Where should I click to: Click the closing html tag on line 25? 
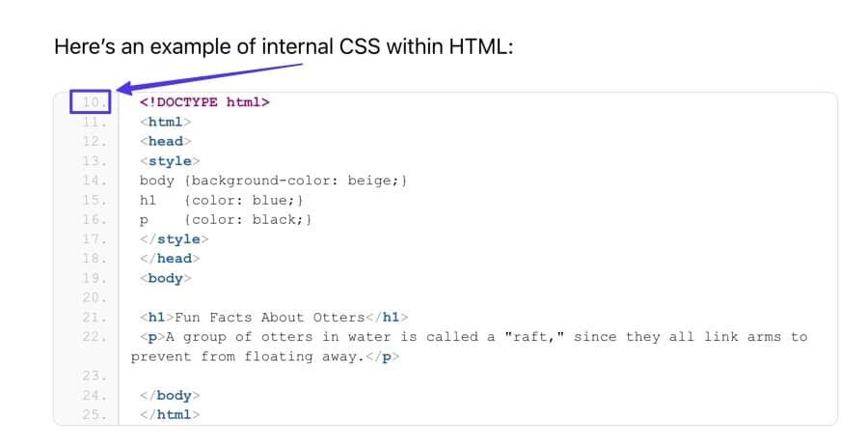[x=170, y=414]
